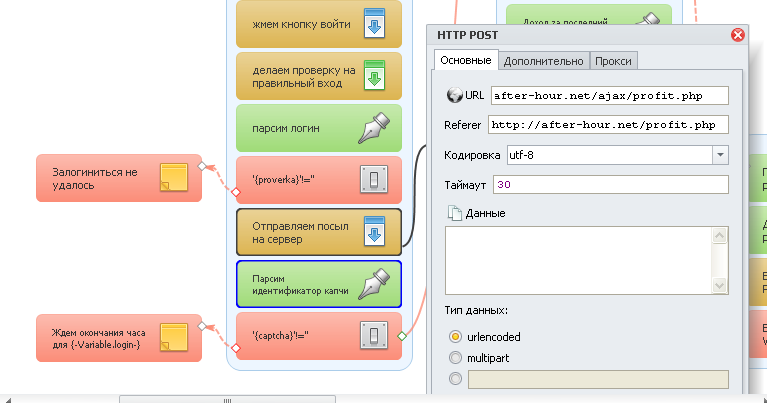The height and width of the screenshot is (403, 767).
Task: Click white connector on 'Залогиниться не удалось' block
Action: (202, 166)
